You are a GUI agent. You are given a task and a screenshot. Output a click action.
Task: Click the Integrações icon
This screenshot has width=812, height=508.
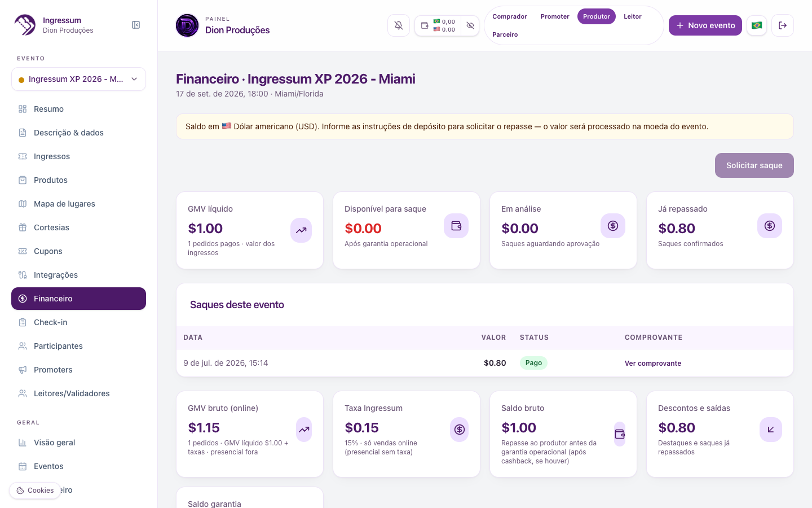(x=23, y=275)
